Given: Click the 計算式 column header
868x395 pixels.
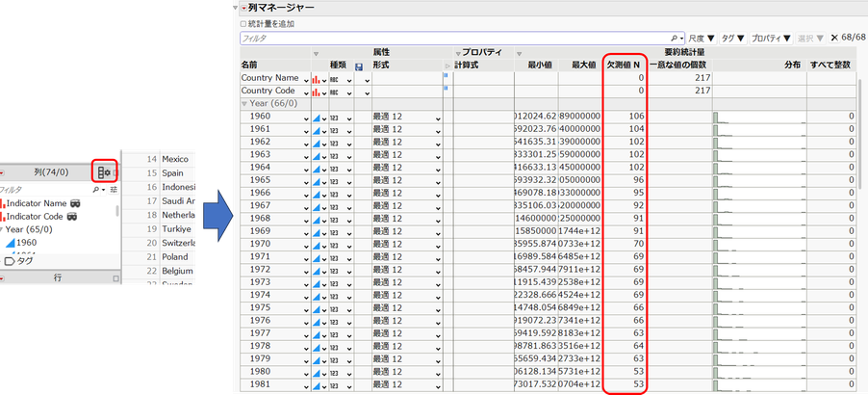Looking at the screenshot, I should click(x=466, y=66).
